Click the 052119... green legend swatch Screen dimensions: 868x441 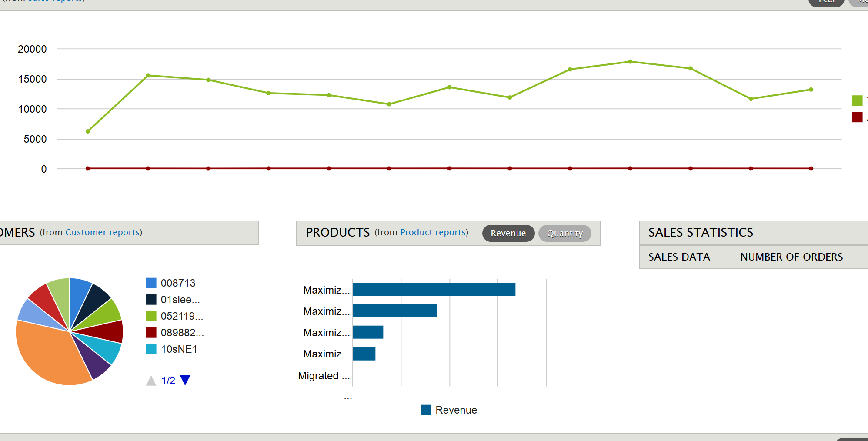tap(151, 316)
